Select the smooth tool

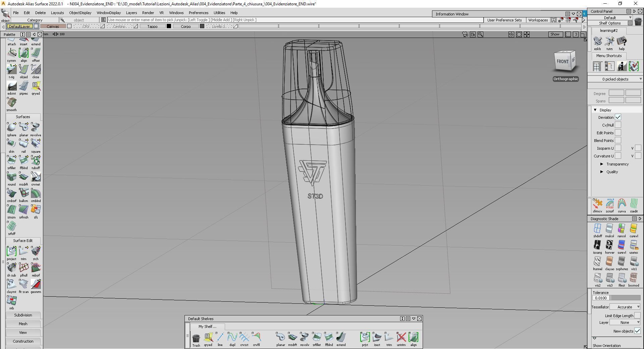pyautogui.click(x=11, y=102)
